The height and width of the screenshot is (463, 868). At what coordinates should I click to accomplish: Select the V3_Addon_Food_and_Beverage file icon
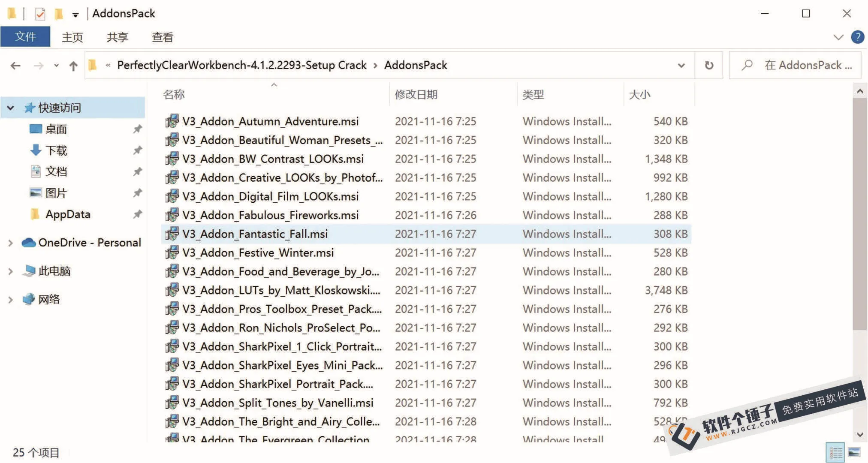pos(172,271)
